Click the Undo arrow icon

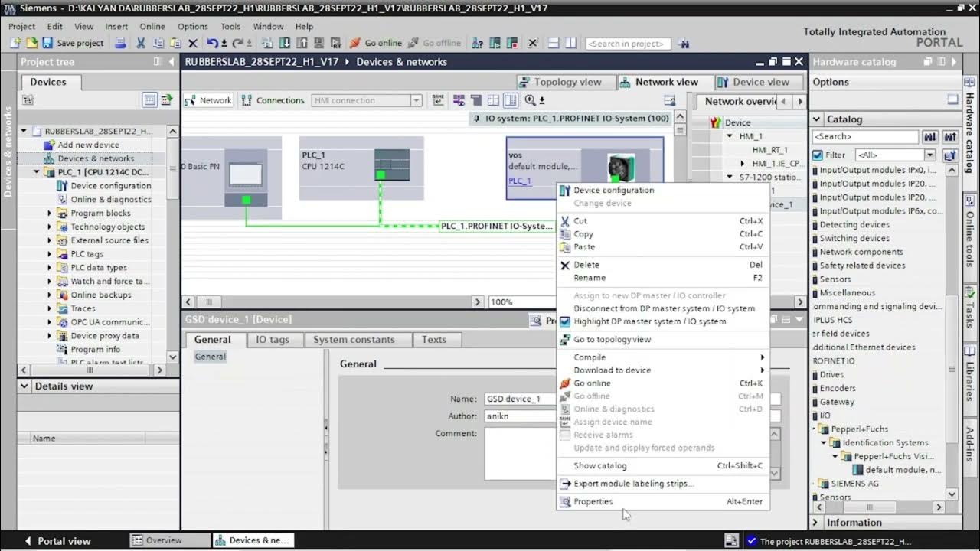[213, 44]
